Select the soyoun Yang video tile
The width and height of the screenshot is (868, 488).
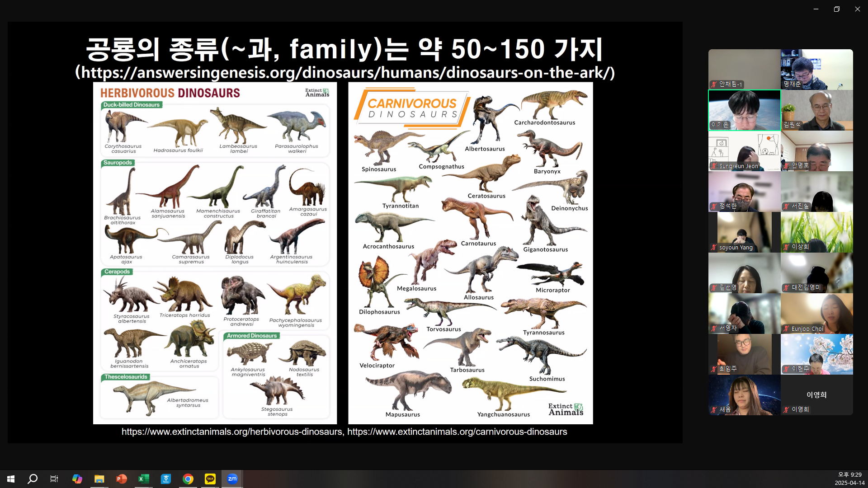click(745, 232)
